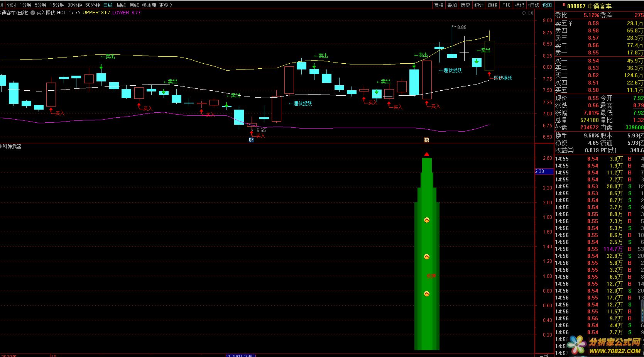Click the red 买入 arrow near 6.65 low

[x=252, y=134]
